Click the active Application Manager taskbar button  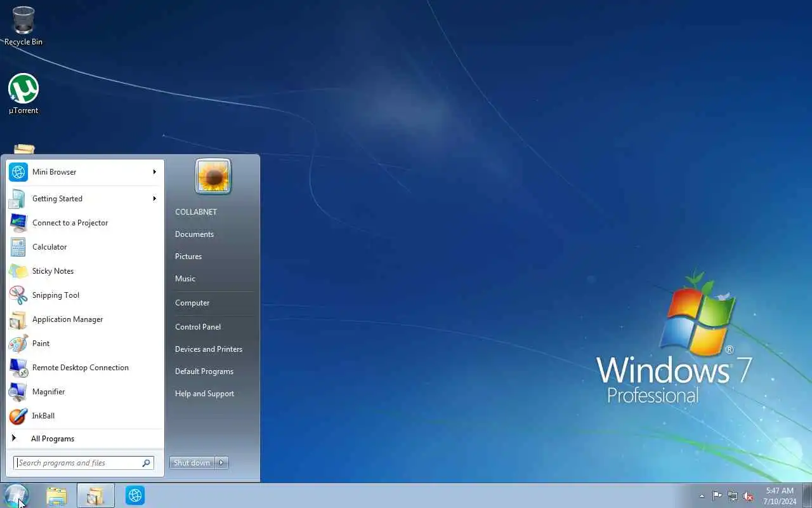96,495
